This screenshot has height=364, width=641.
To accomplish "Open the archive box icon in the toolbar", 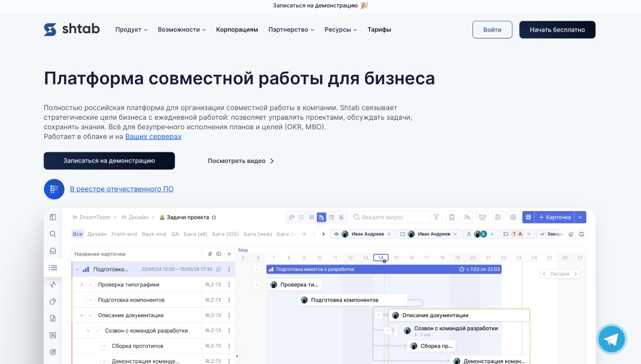I will [483, 218].
